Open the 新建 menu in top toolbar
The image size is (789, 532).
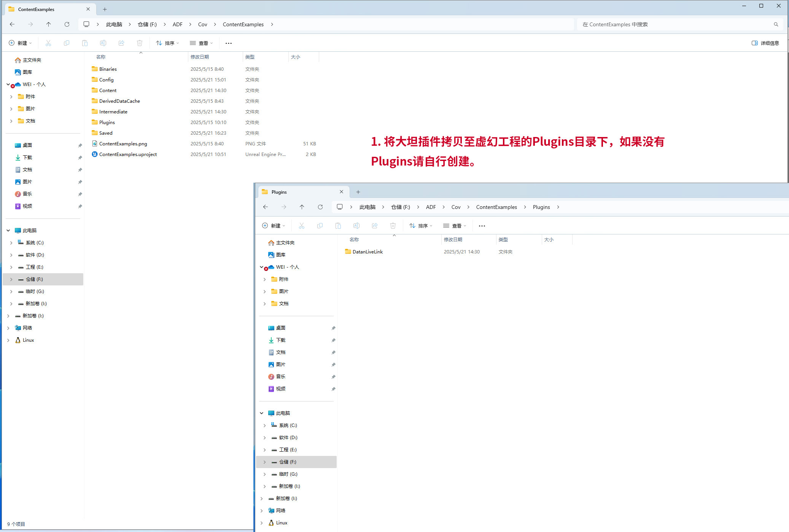(20, 43)
